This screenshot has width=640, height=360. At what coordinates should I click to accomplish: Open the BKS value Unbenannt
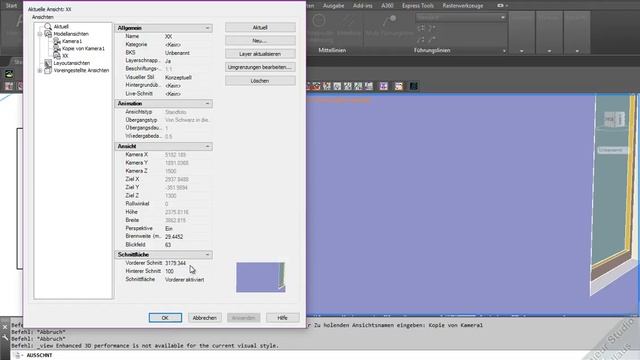pyautogui.click(x=188, y=53)
